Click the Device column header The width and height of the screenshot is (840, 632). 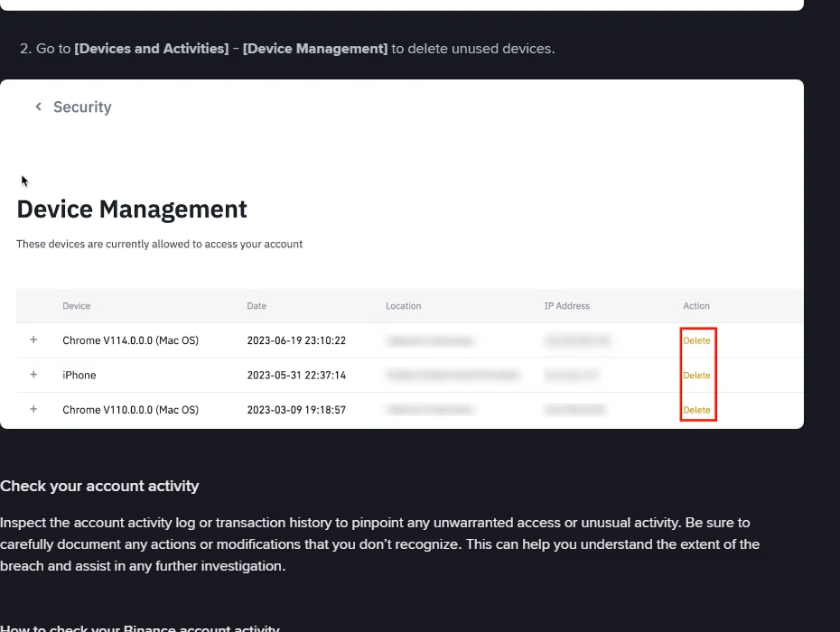[x=77, y=306]
